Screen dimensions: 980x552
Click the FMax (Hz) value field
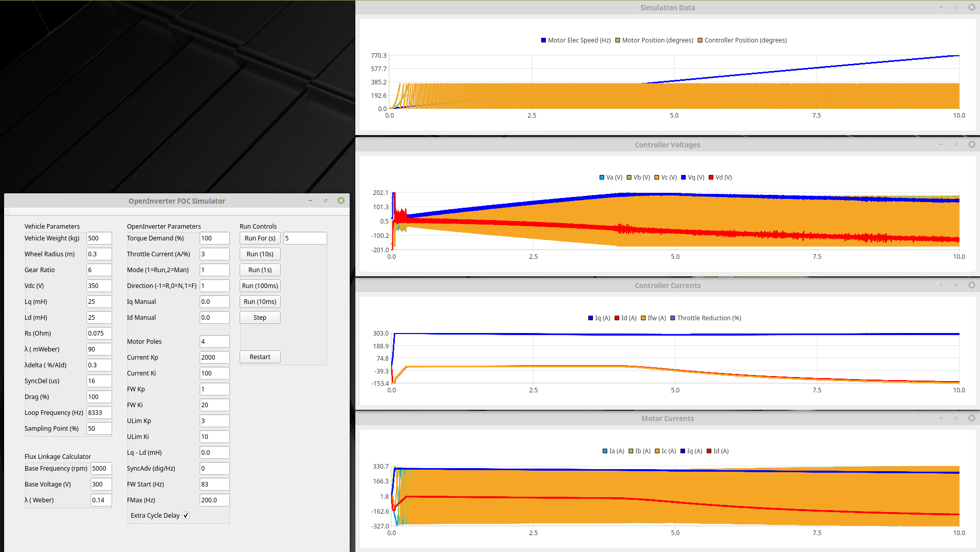pyautogui.click(x=214, y=500)
